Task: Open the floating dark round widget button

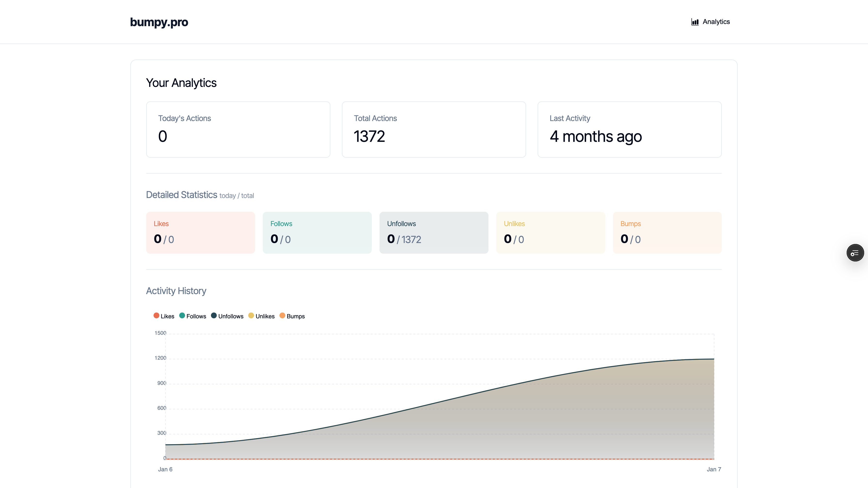Action: coord(855,253)
